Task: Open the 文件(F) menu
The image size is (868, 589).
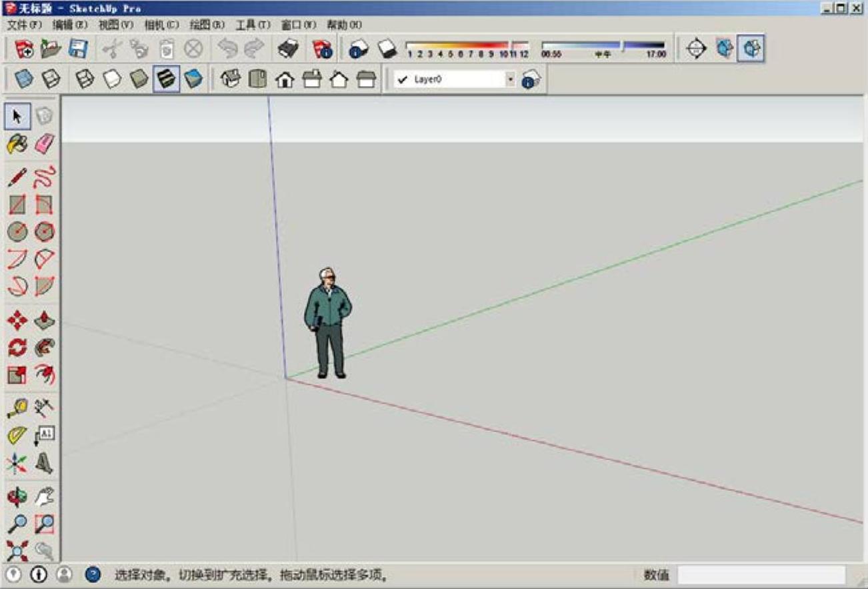Action: [x=25, y=25]
